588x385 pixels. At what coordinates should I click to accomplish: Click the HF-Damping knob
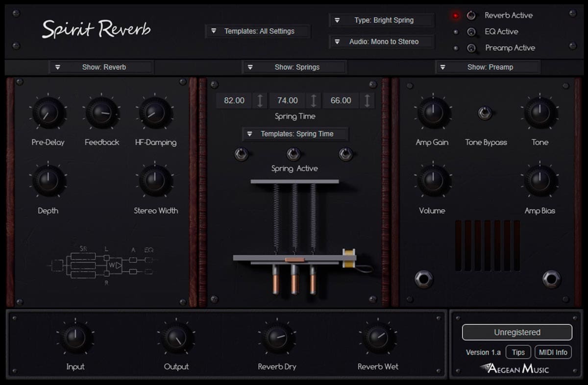[x=156, y=113]
